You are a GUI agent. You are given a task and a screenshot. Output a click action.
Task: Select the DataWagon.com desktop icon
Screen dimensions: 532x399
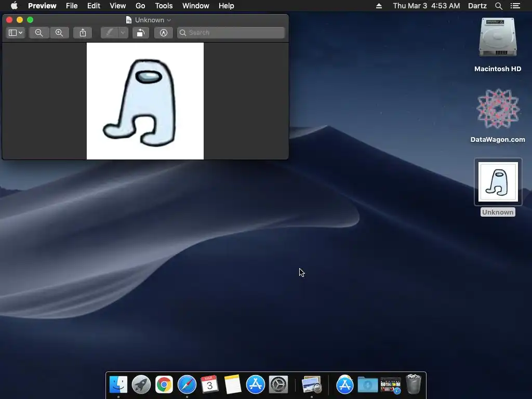(498, 109)
